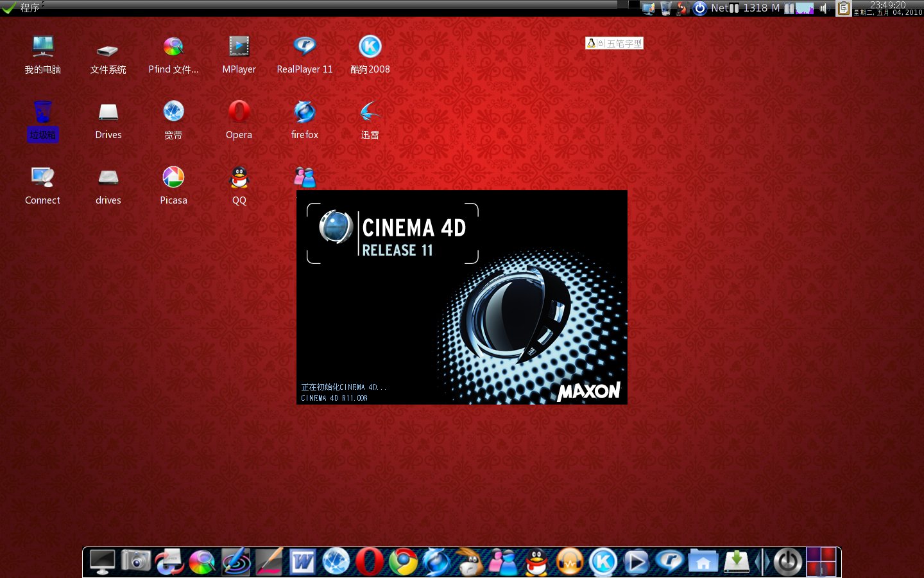
Task: Open KuGou K icon in the dock
Action: click(603, 562)
